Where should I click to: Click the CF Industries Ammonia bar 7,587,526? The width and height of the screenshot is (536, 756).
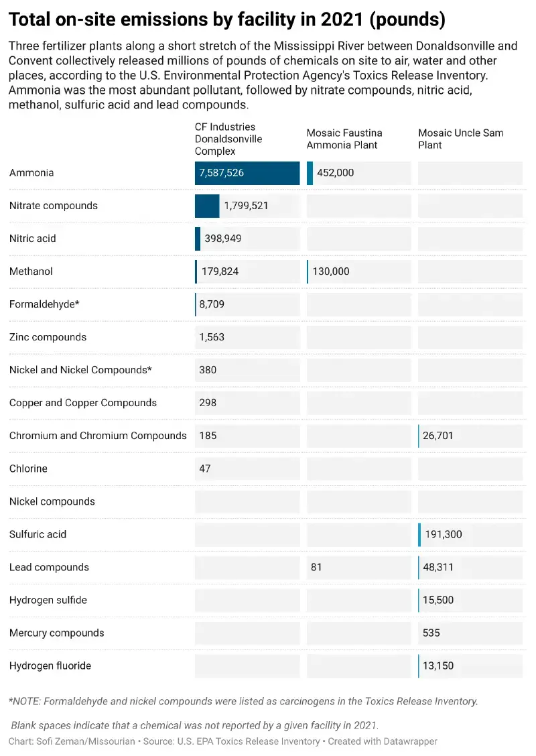(x=247, y=173)
